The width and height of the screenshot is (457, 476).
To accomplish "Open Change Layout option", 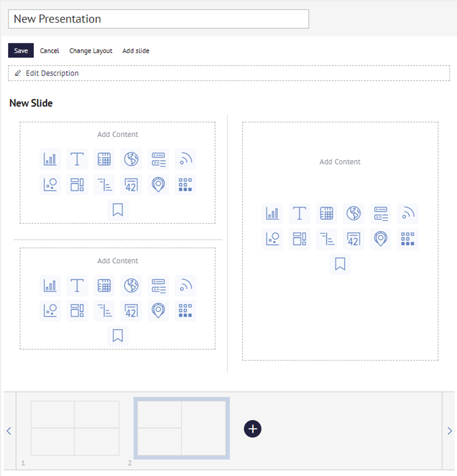I will click(91, 51).
